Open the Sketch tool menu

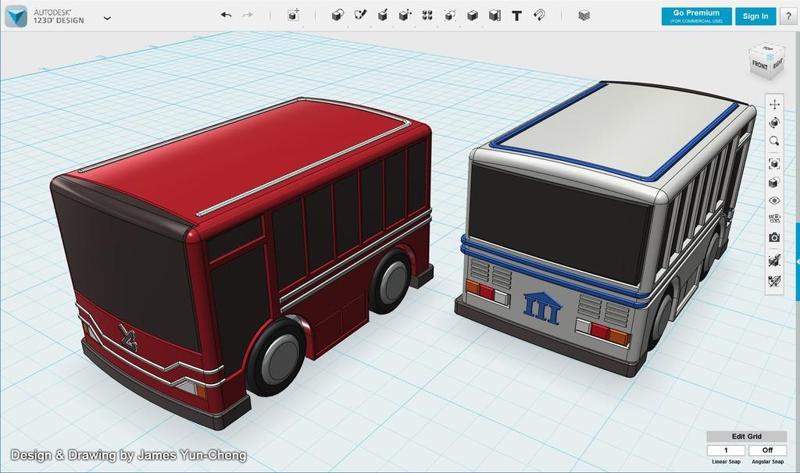pos(360,15)
